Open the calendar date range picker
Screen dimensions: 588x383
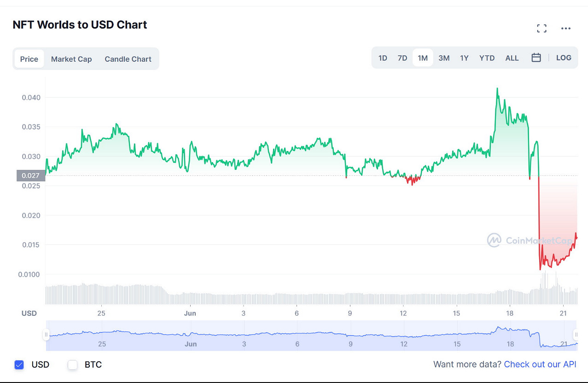pyautogui.click(x=536, y=58)
